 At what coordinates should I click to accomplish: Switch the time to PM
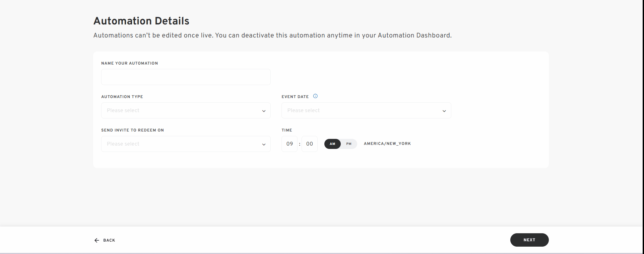click(x=349, y=144)
